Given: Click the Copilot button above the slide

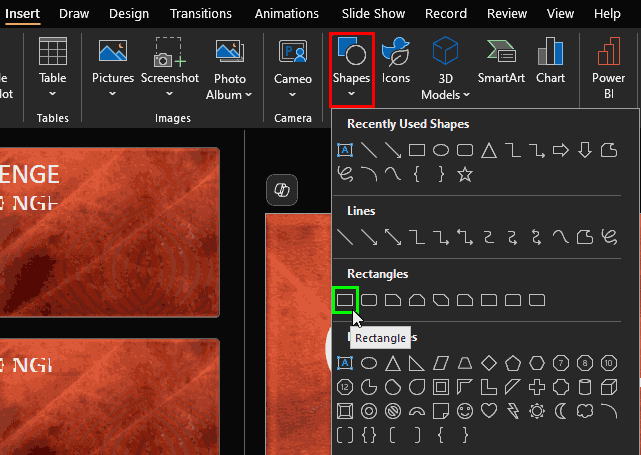Looking at the screenshot, I should pyautogui.click(x=282, y=190).
